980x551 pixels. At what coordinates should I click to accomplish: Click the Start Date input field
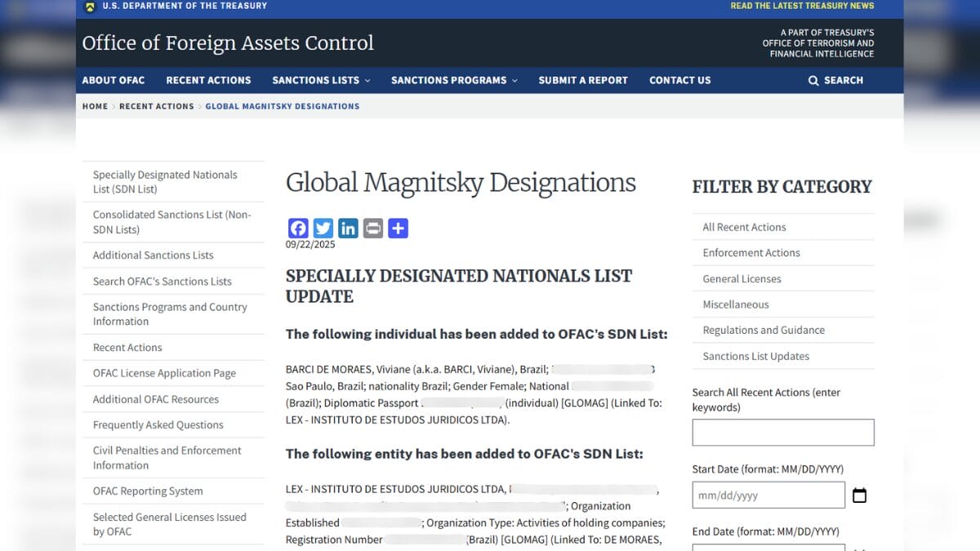pyautogui.click(x=768, y=495)
